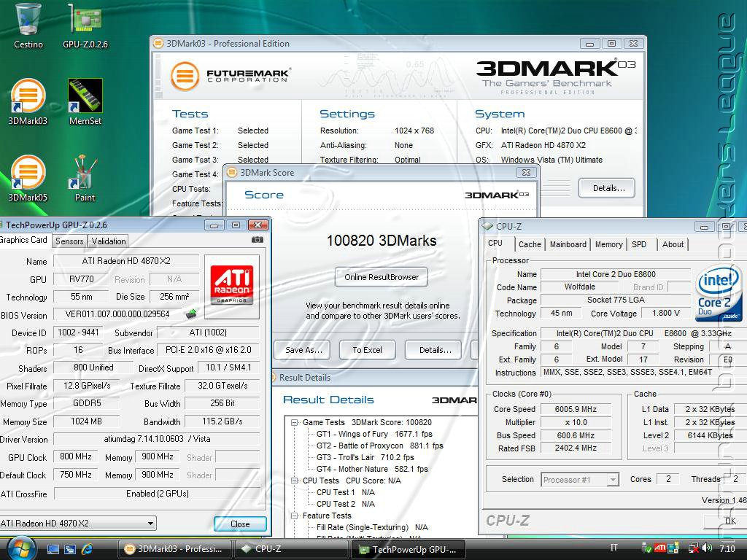Click the GPU Clock 800 MHz field
This screenshot has width=747, height=560.
pyautogui.click(x=76, y=456)
